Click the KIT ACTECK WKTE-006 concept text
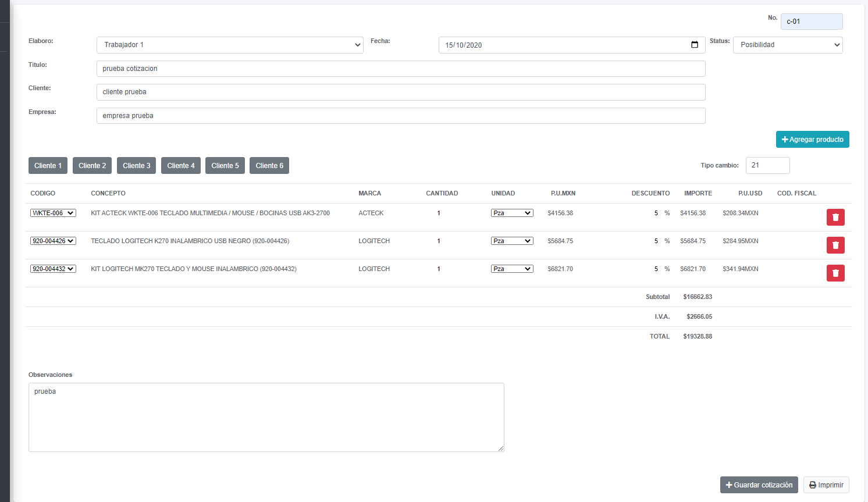The image size is (868, 502). pos(210,213)
